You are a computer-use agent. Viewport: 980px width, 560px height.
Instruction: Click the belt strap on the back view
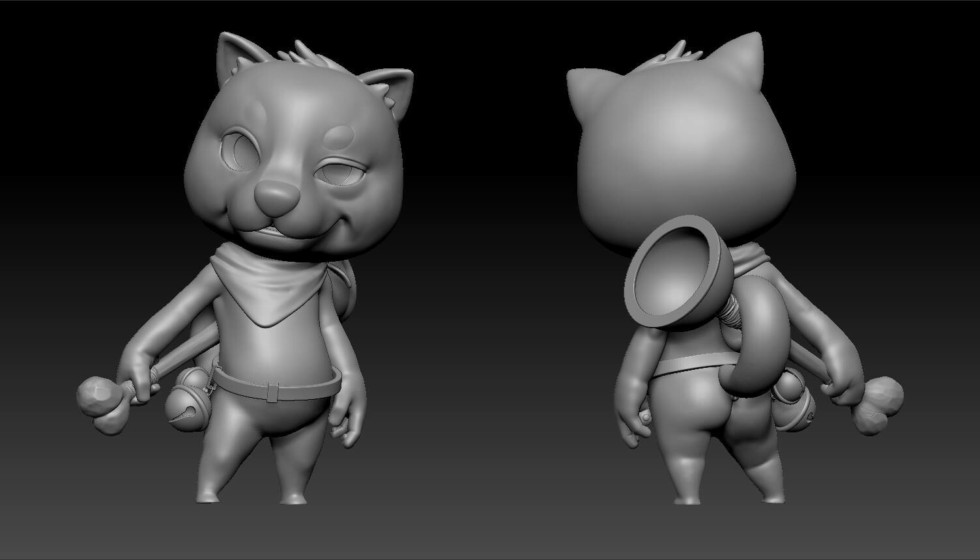point(691,365)
